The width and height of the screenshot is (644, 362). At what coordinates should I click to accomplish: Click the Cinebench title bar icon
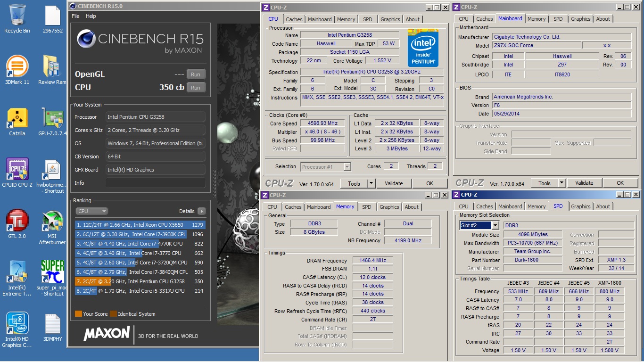(72, 6)
